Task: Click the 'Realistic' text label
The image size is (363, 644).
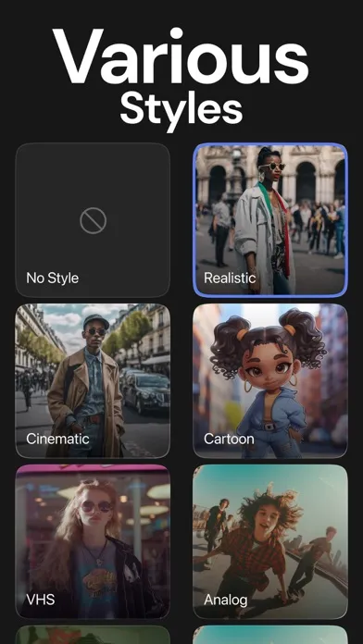Action: pos(230,279)
